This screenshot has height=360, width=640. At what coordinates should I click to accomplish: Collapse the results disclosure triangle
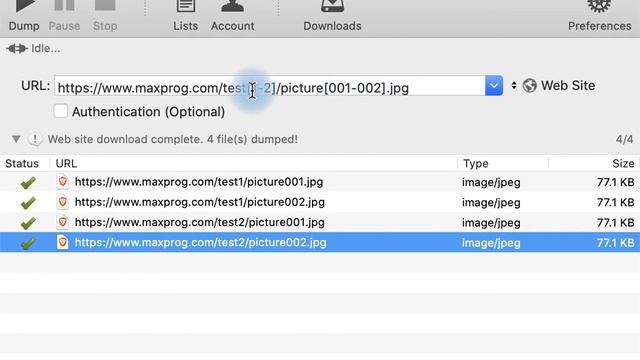coord(16,139)
